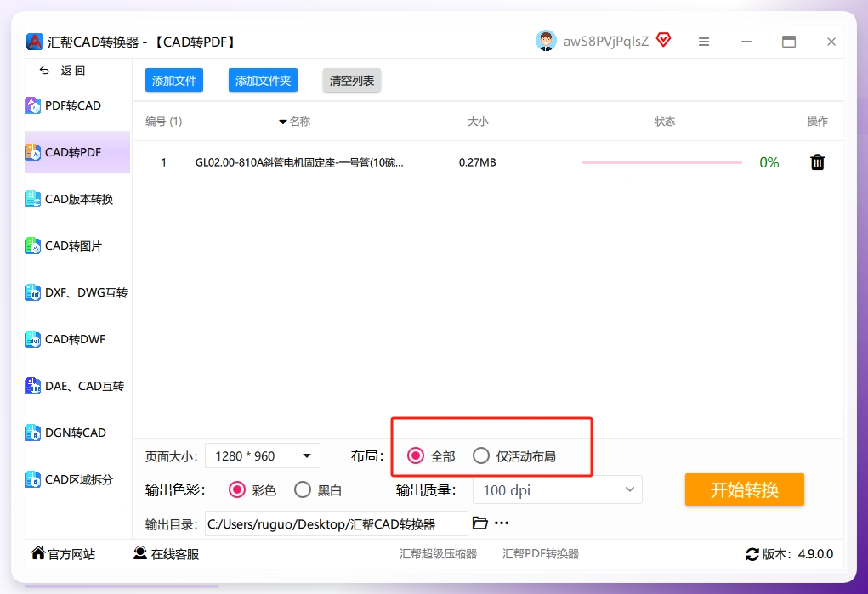Viewport: 868px width, 594px height.
Task: Sort the list by 名称 column arrow
Action: [x=282, y=122]
